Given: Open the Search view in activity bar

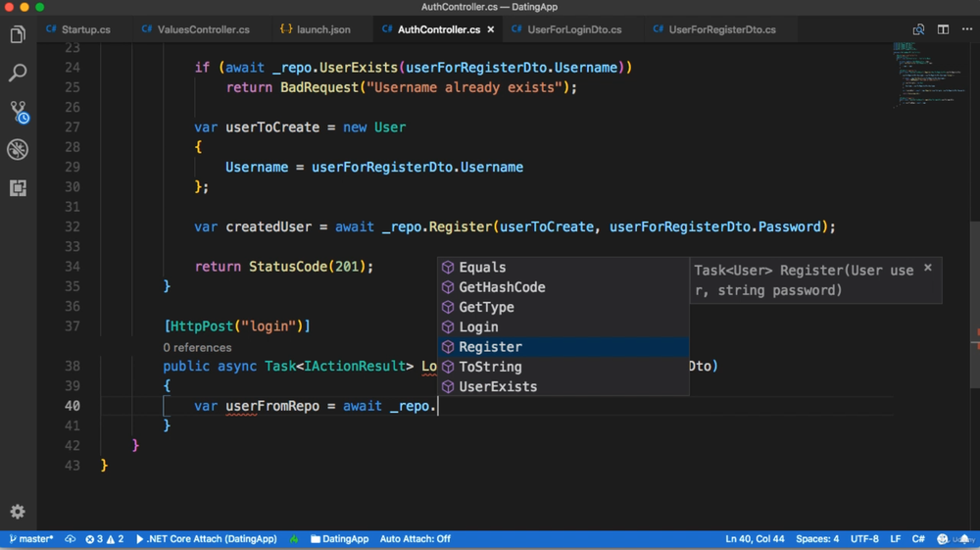Looking at the screenshot, I should click(x=18, y=74).
